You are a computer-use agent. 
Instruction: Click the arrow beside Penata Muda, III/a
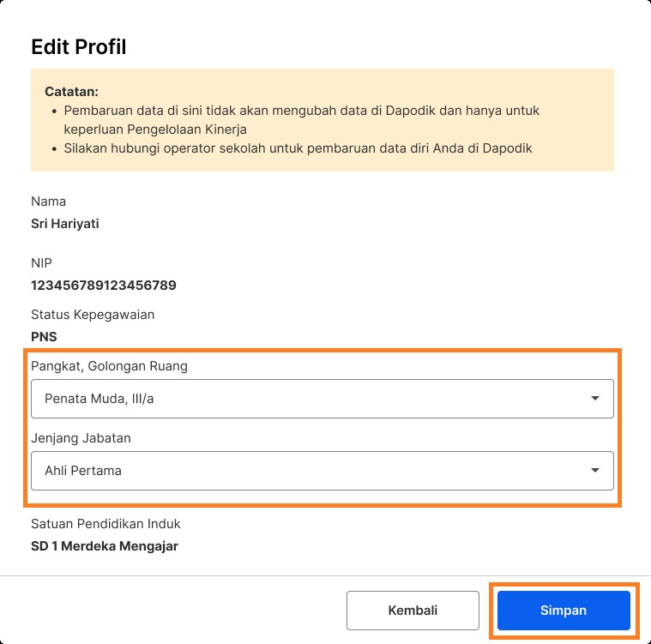(x=595, y=399)
